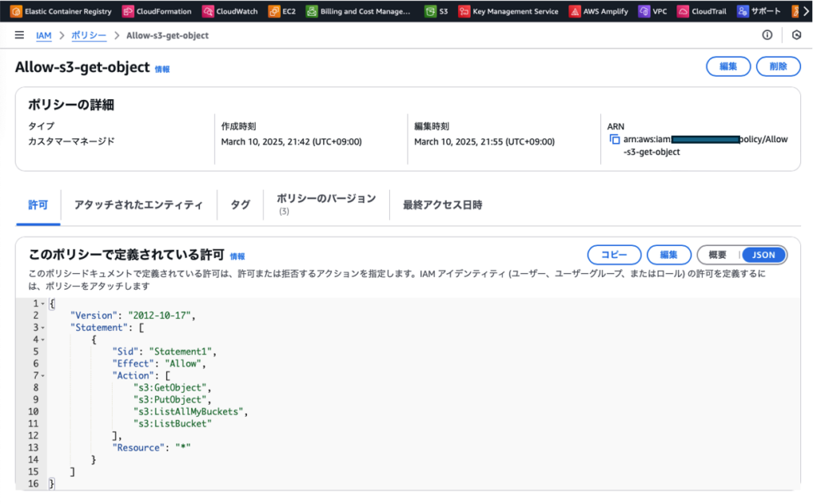Click 情報 link beside policy title
Image resolution: width=813 pixels, height=504 pixels.
click(x=162, y=69)
